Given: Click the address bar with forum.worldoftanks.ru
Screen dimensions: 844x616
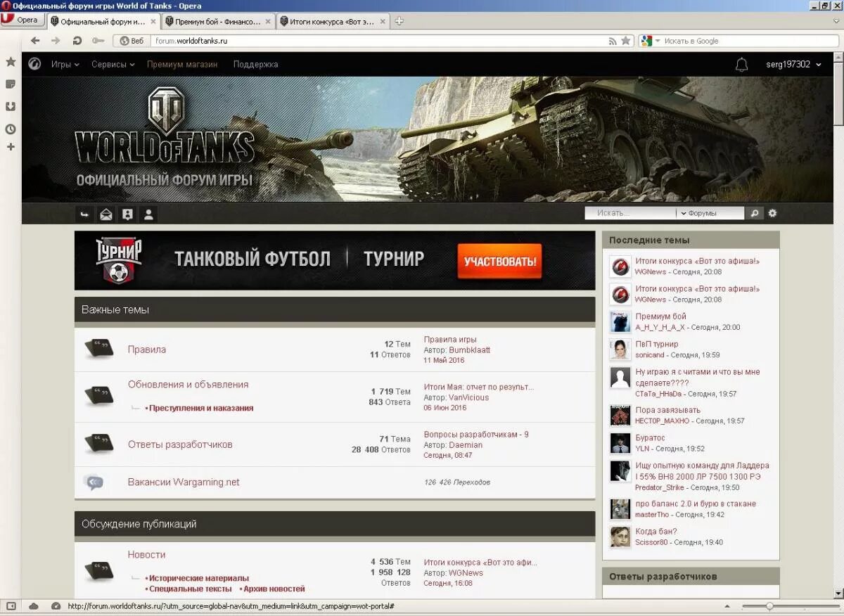Looking at the screenshot, I should (380, 41).
